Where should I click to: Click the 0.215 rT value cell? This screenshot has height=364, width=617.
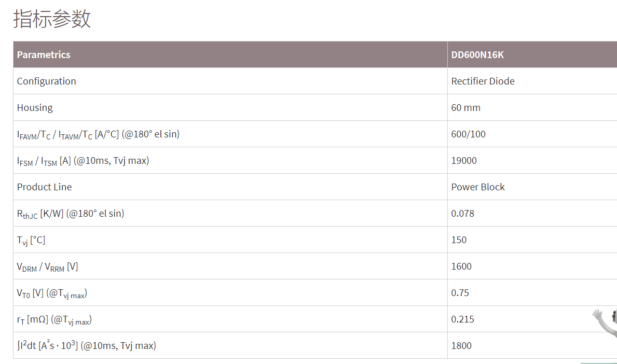462,319
